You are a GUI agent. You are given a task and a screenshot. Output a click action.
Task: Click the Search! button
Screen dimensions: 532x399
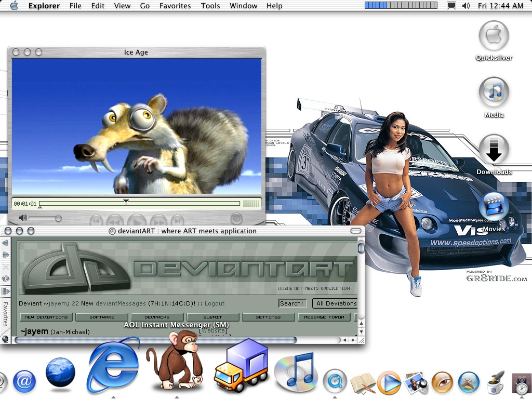point(292,303)
